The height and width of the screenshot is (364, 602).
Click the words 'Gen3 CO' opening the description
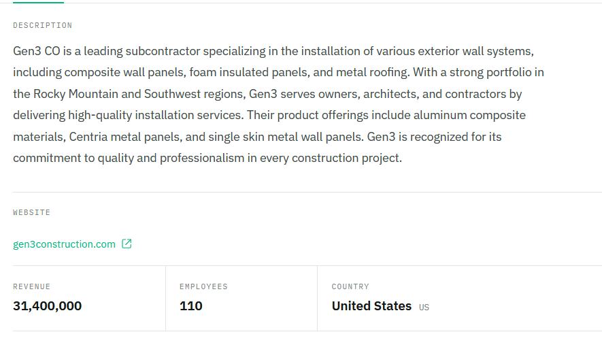37,51
